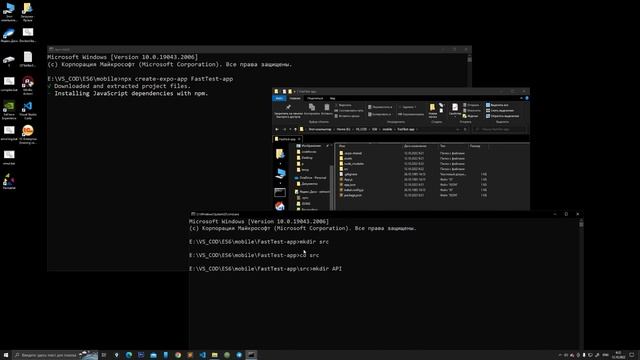The width and height of the screenshot is (640, 360).
Task: Open Task View from taskbar
Action: (104, 355)
